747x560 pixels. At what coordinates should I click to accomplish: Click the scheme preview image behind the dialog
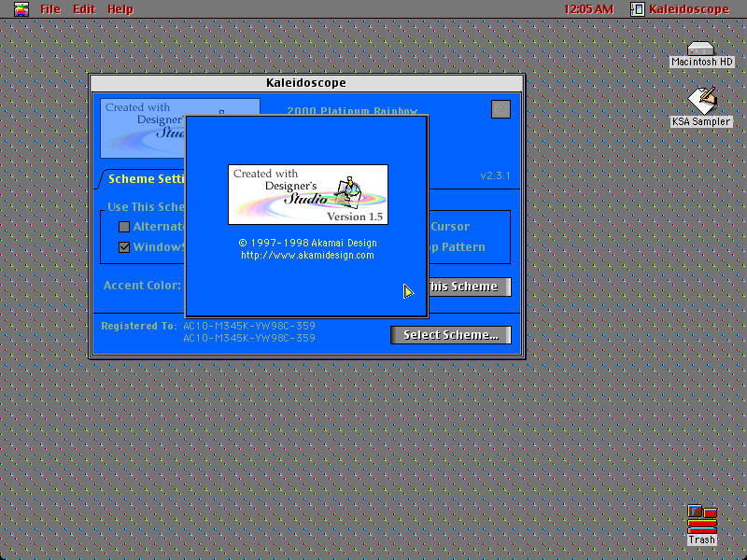(x=143, y=128)
